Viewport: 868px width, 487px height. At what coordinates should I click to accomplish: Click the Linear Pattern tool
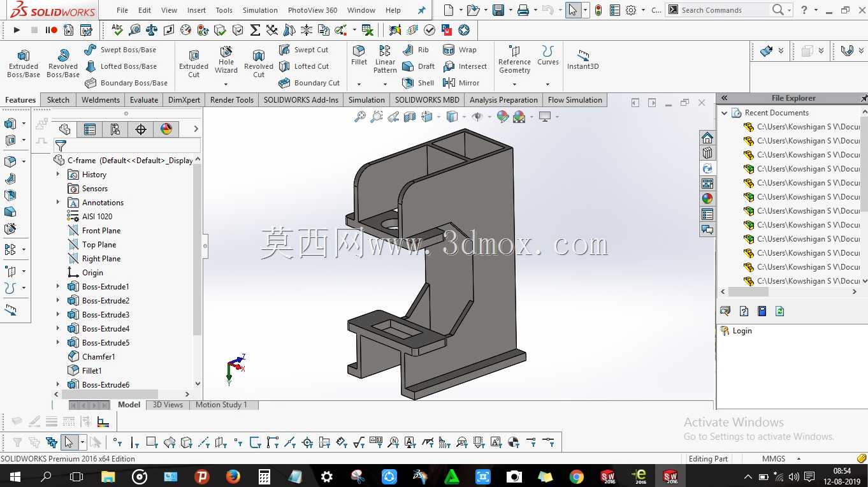tap(385, 59)
